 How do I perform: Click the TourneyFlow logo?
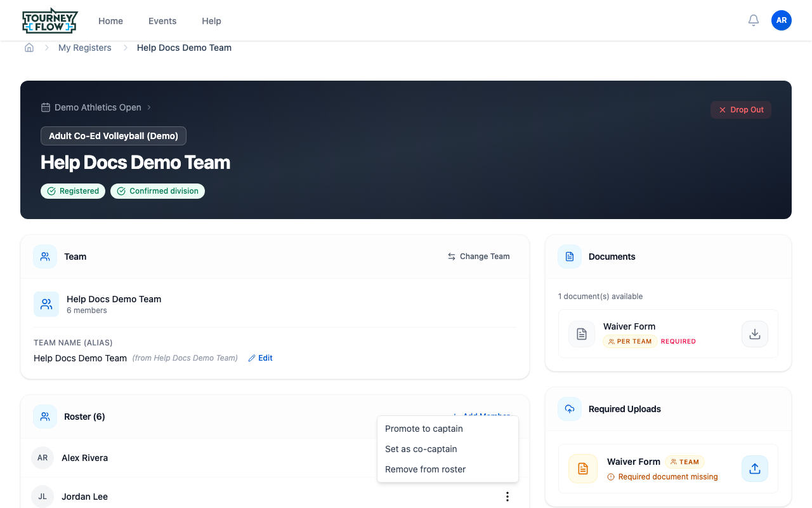(49, 21)
